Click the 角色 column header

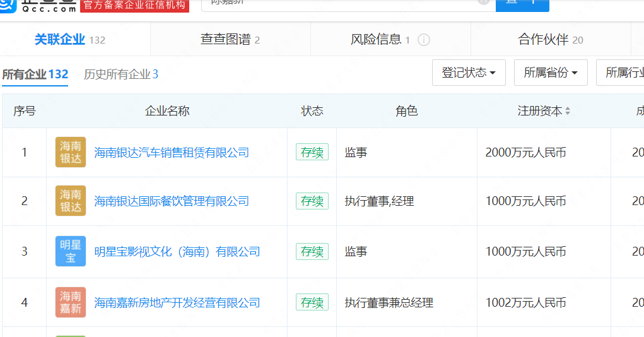coord(407,111)
